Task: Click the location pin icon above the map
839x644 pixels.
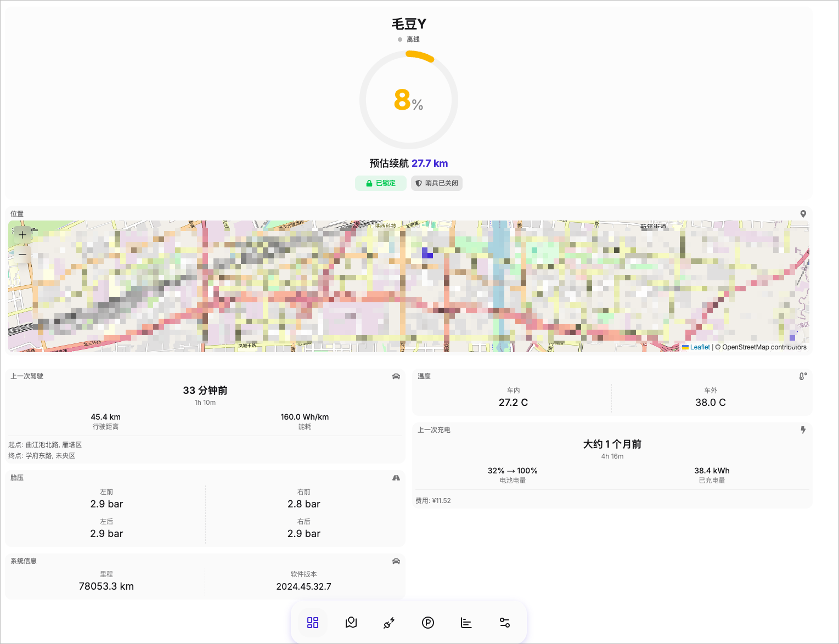Action: click(x=803, y=214)
